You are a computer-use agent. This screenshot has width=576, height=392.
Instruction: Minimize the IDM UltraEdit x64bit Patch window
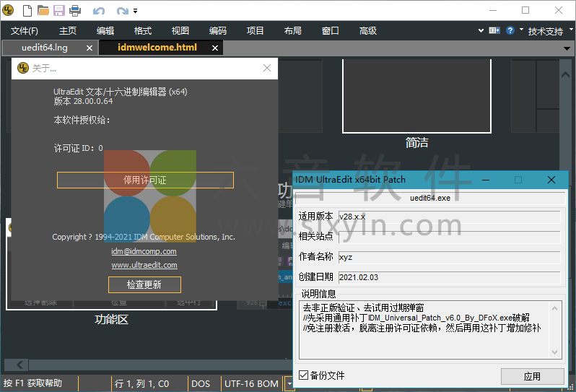pyautogui.click(x=486, y=180)
